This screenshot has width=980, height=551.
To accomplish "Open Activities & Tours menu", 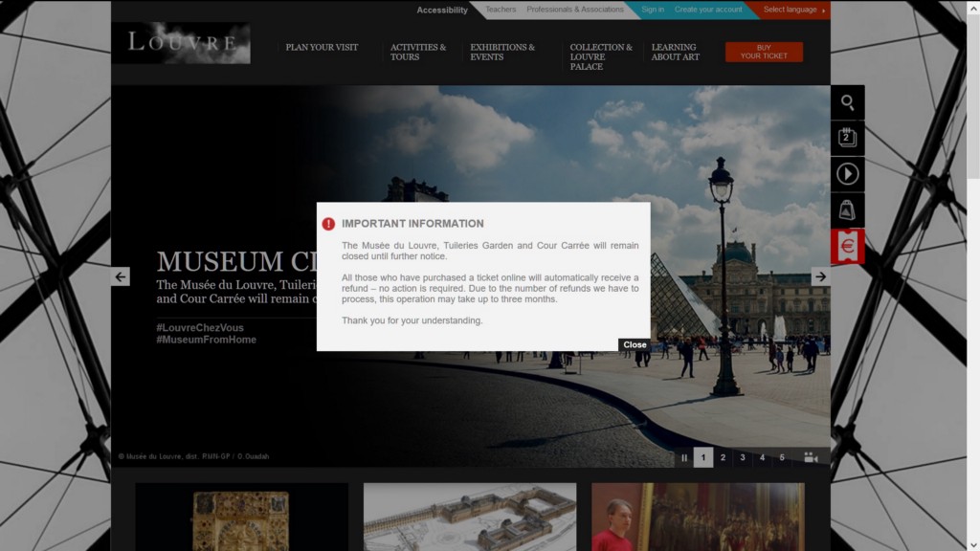I will tap(418, 52).
